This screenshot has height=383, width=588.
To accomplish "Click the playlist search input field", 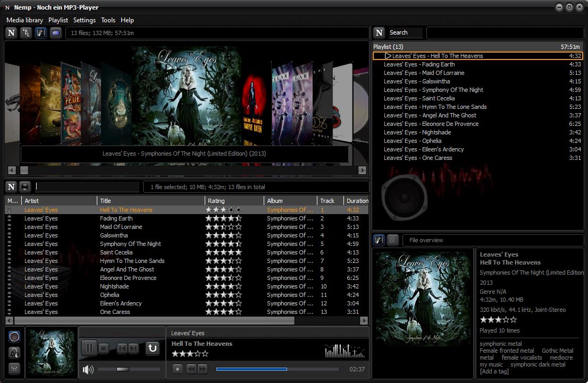I will pos(505,32).
